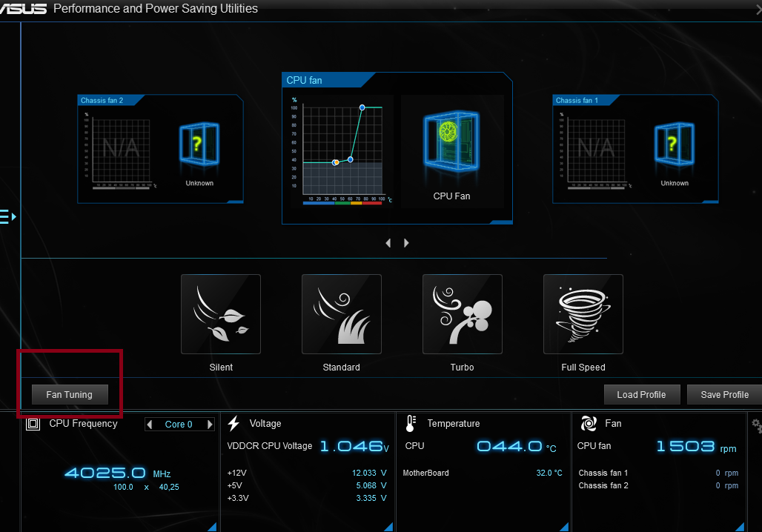Expand the left side menu panel

pos(7,216)
